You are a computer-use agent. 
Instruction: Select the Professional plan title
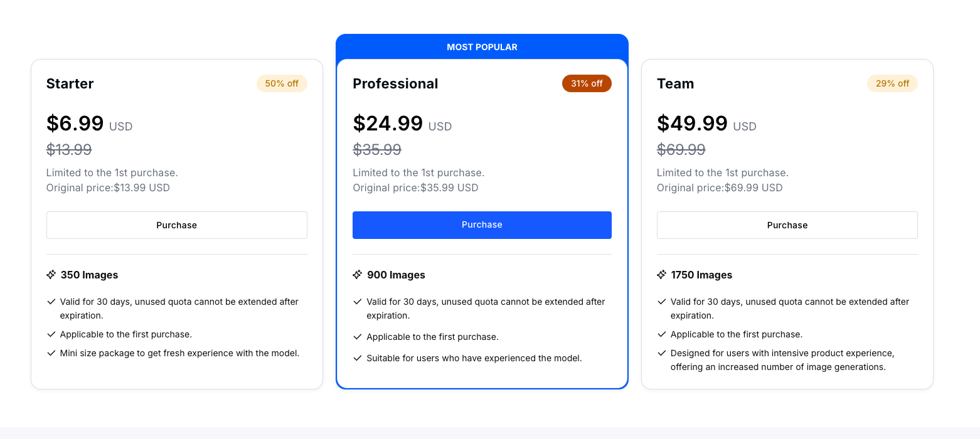[x=395, y=84]
